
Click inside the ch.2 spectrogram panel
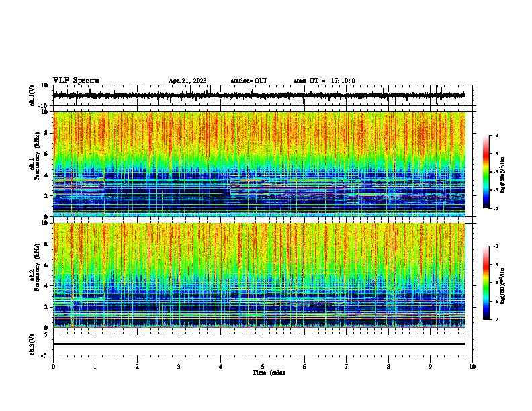point(259,275)
